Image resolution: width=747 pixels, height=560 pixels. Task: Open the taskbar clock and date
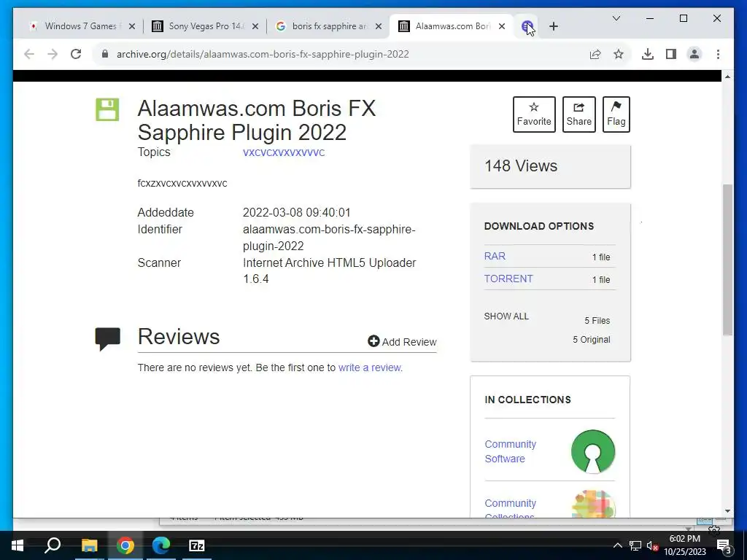(684, 545)
